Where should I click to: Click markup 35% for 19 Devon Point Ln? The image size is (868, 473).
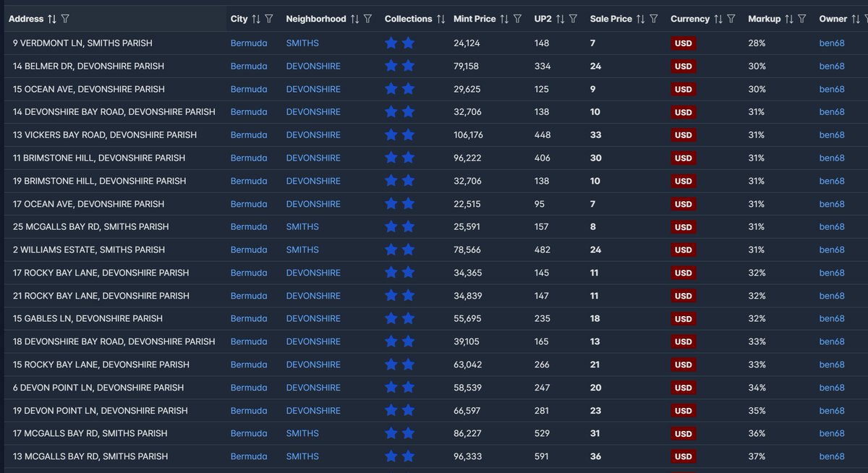tap(757, 410)
